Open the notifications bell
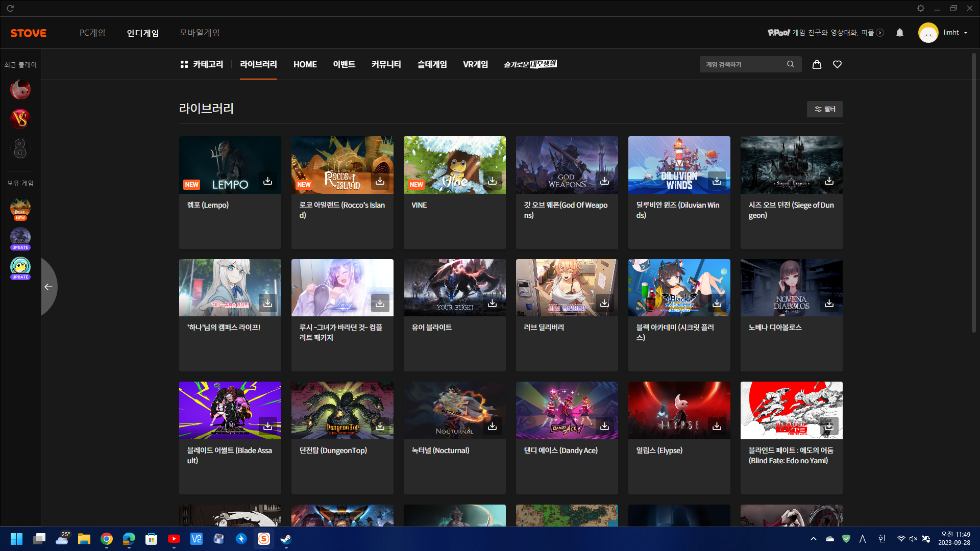Screen dimensions: 980x551 900,33
